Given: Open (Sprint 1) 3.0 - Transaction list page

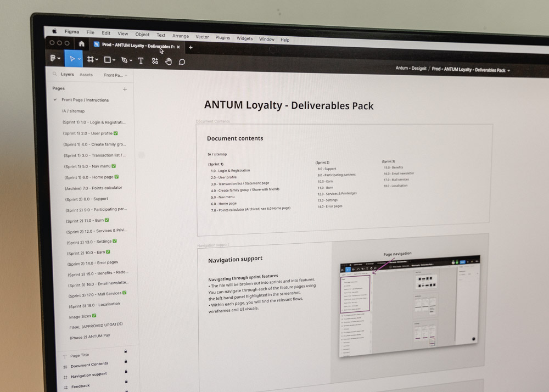Looking at the screenshot, I should click(x=95, y=155).
